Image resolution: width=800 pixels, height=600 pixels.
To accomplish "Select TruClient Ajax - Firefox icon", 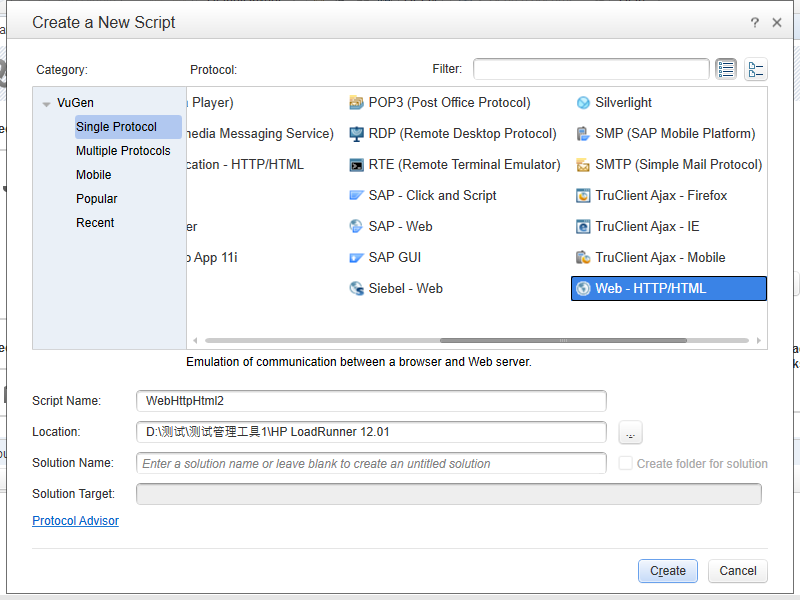I will [583, 196].
